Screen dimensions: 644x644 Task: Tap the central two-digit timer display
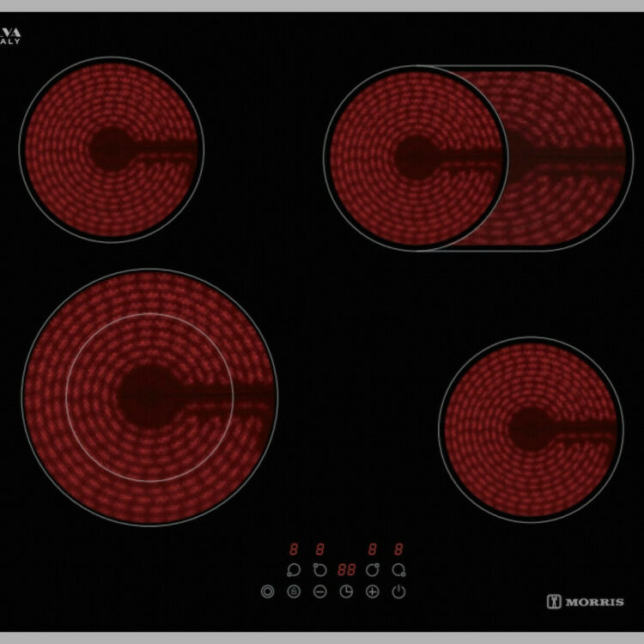346,570
